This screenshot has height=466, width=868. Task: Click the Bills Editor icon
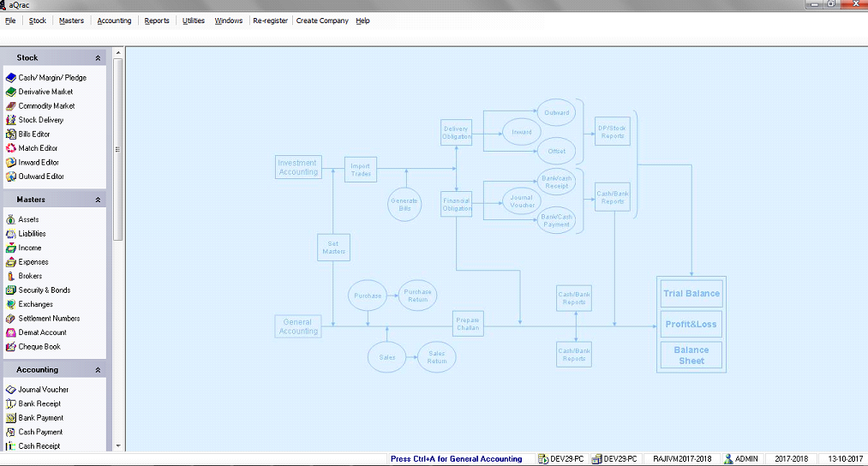click(10, 134)
